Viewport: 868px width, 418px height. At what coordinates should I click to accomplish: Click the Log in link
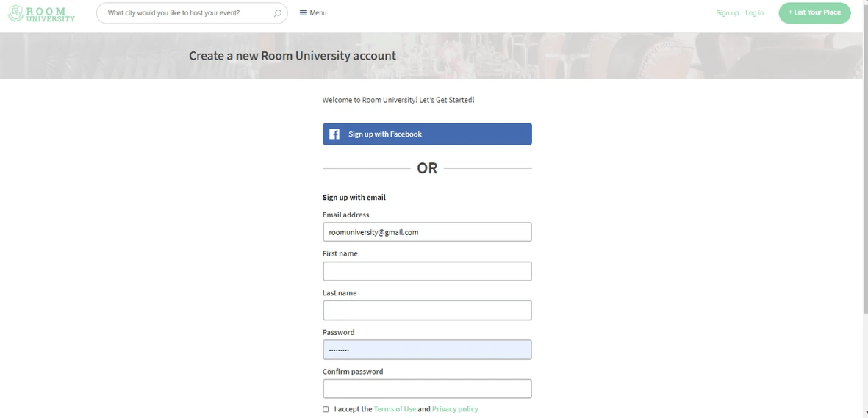click(755, 12)
